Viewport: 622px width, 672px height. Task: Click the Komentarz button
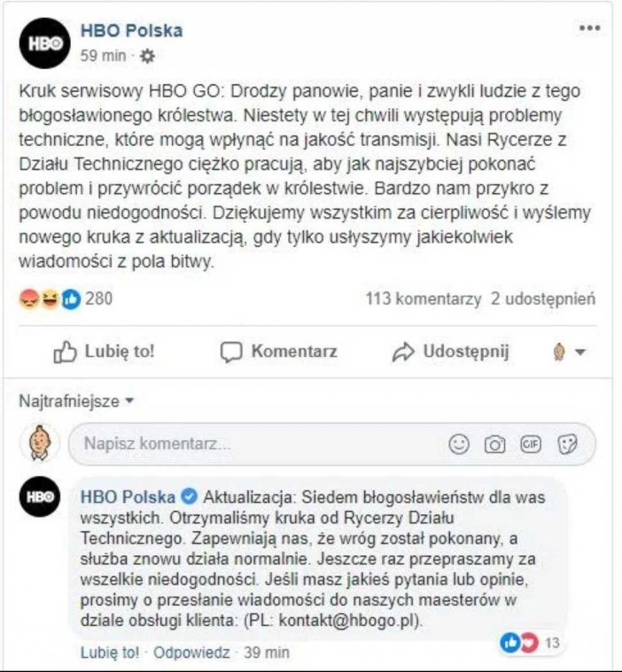click(x=279, y=351)
